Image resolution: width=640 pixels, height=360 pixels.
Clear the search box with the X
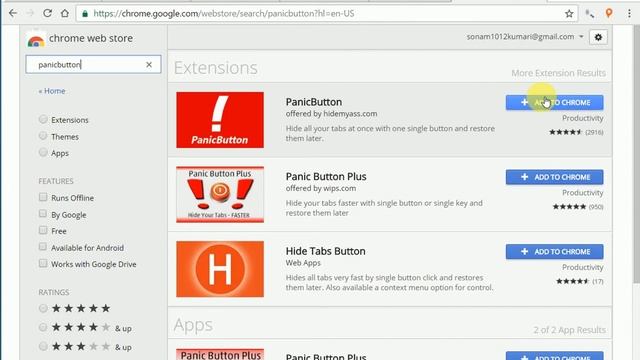(x=149, y=64)
